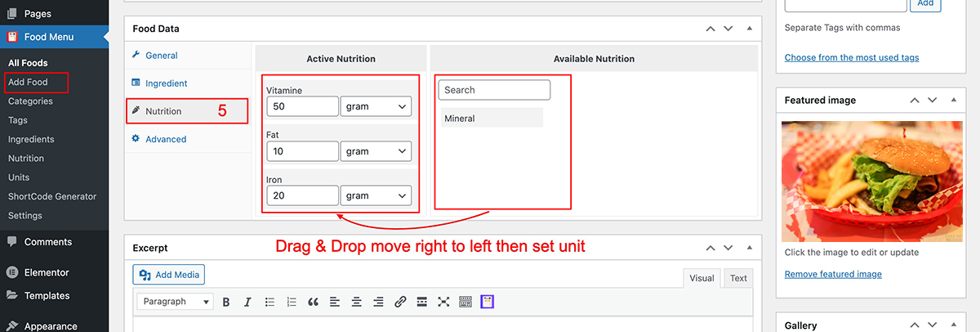Insert bulleted list in Excerpt editor
Viewport: 980px width, 332px height.
pos(269,302)
